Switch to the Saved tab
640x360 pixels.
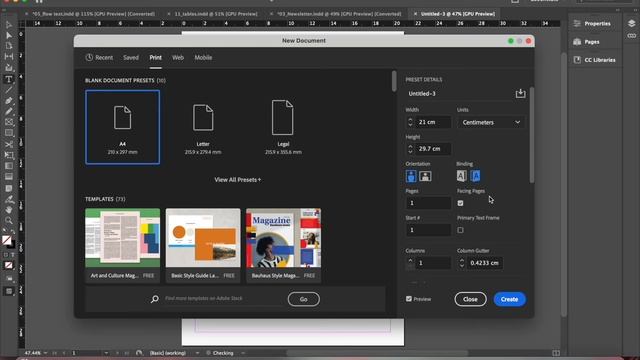131,58
